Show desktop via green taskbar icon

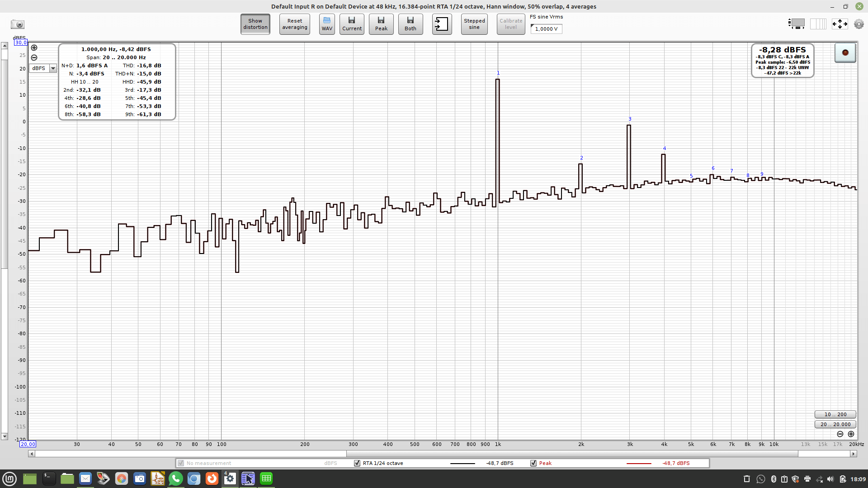point(29,479)
